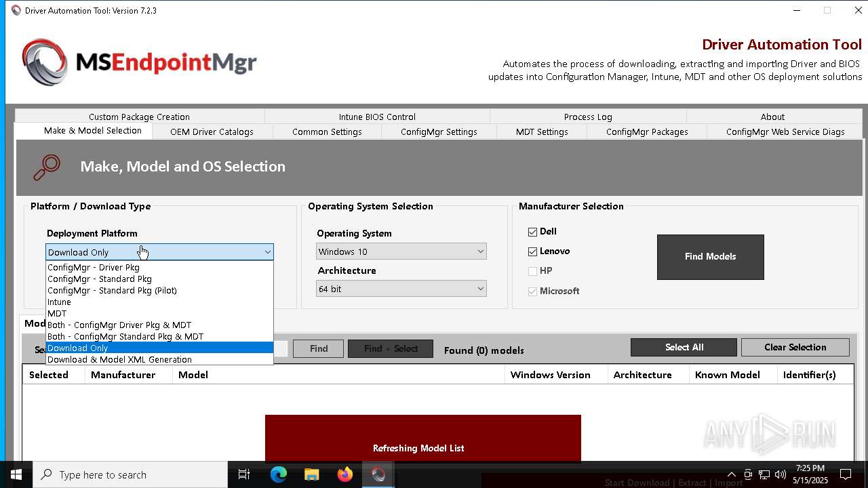This screenshot has height=488, width=868.
Task: Choose ConfigMgr - Standard Pkg (Pilot) option
Action: point(159,290)
